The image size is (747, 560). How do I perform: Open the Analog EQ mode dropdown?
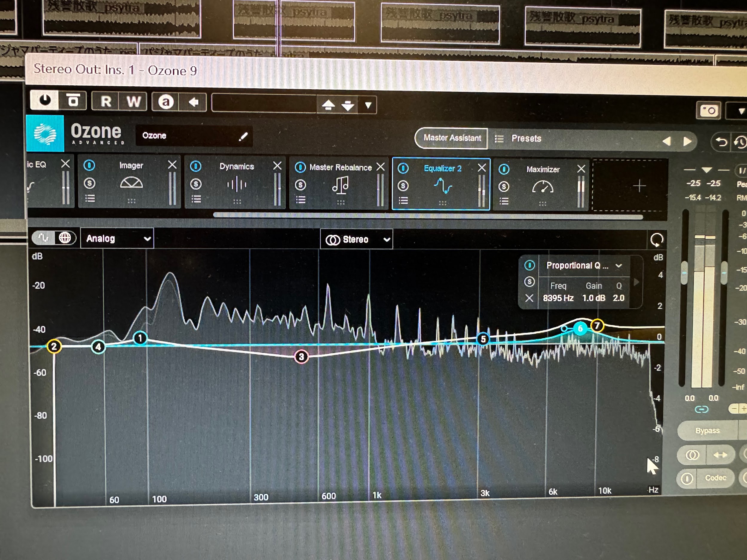tap(117, 239)
